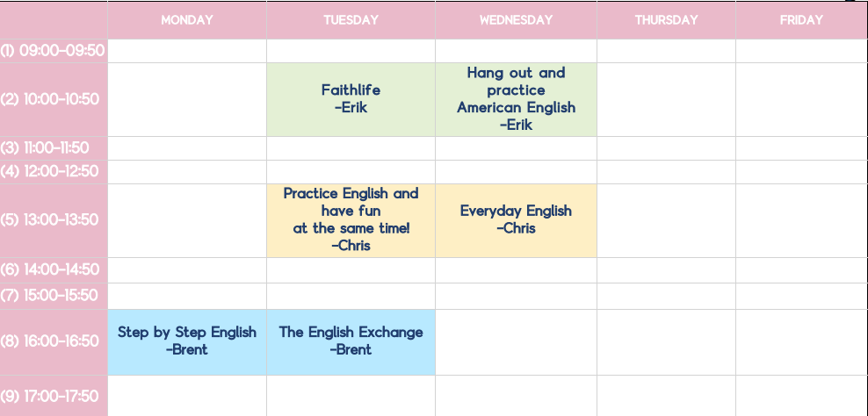The height and width of the screenshot is (416, 868).
Task: Click the 12:00-12:50 time slot label
Action: click(x=53, y=171)
